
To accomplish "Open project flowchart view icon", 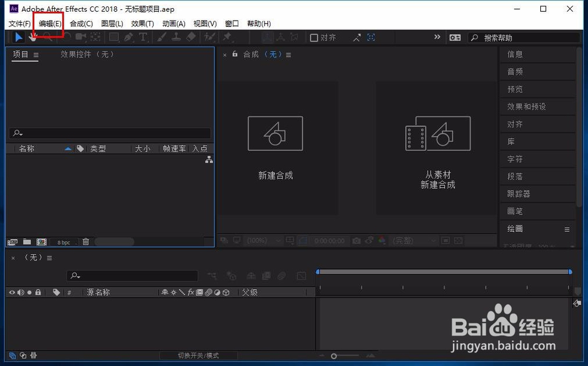I will click(209, 159).
